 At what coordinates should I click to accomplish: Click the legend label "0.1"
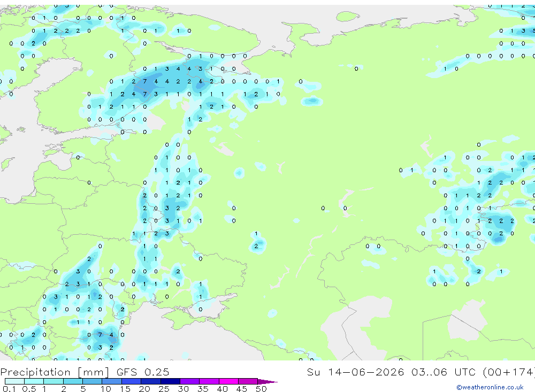[9, 389]
